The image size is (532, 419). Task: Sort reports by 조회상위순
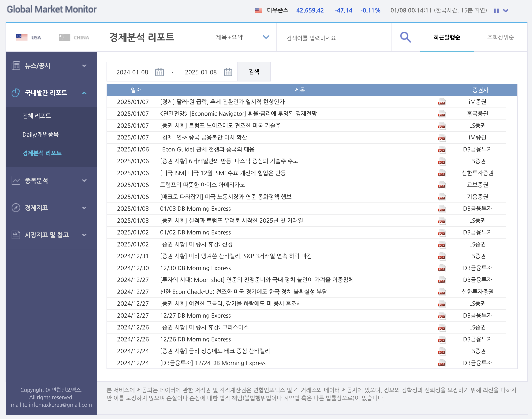(500, 37)
